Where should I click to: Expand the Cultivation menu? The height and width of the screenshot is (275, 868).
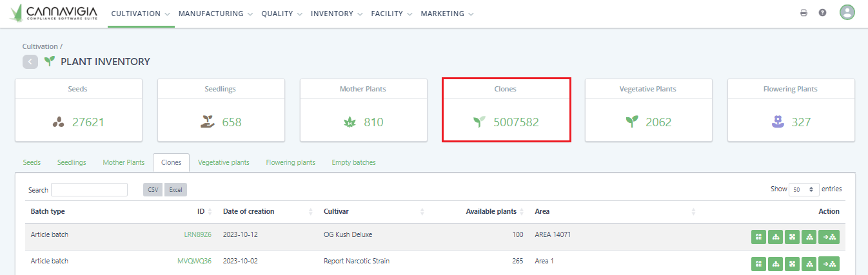point(141,14)
